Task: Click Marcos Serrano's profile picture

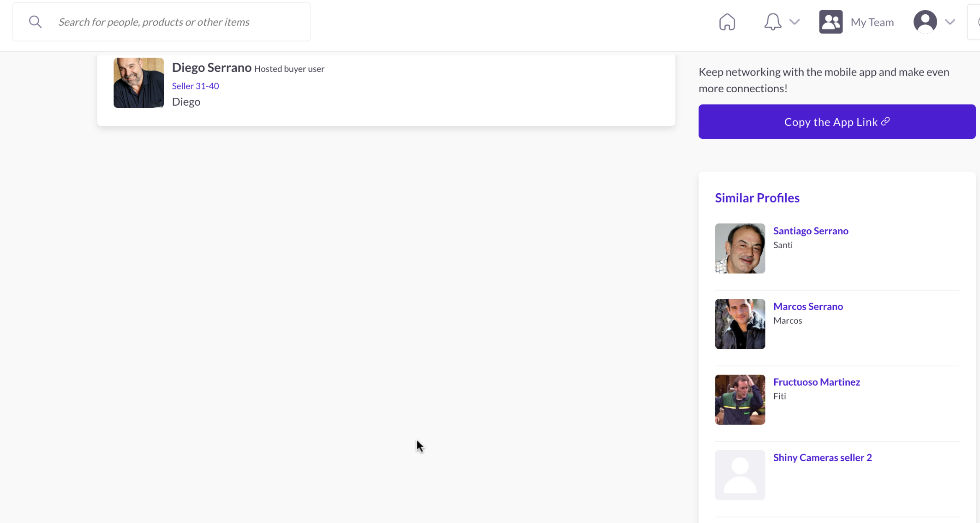Action: pos(740,324)
